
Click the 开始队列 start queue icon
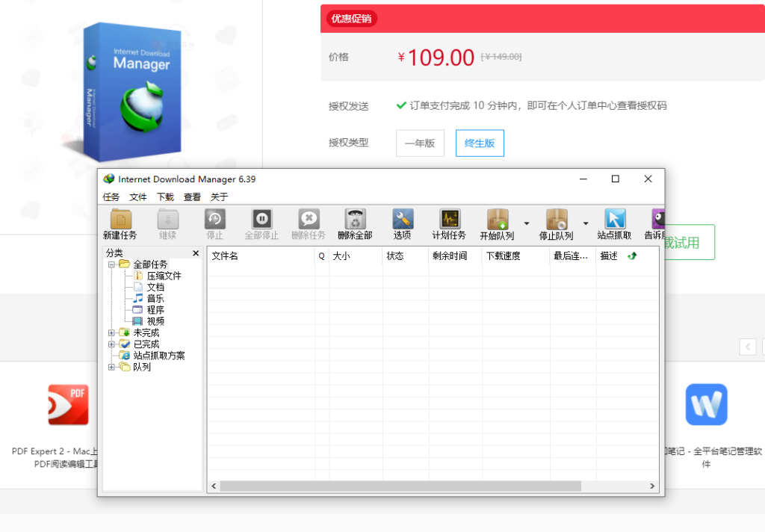[x=497, y=219]
